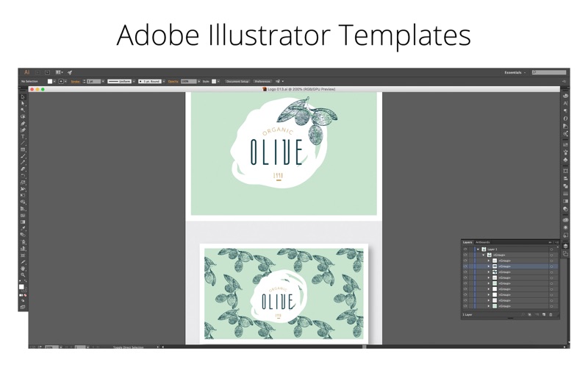Click the Ai application logo
Screen dimensions: 588x368
coord(26,72)
